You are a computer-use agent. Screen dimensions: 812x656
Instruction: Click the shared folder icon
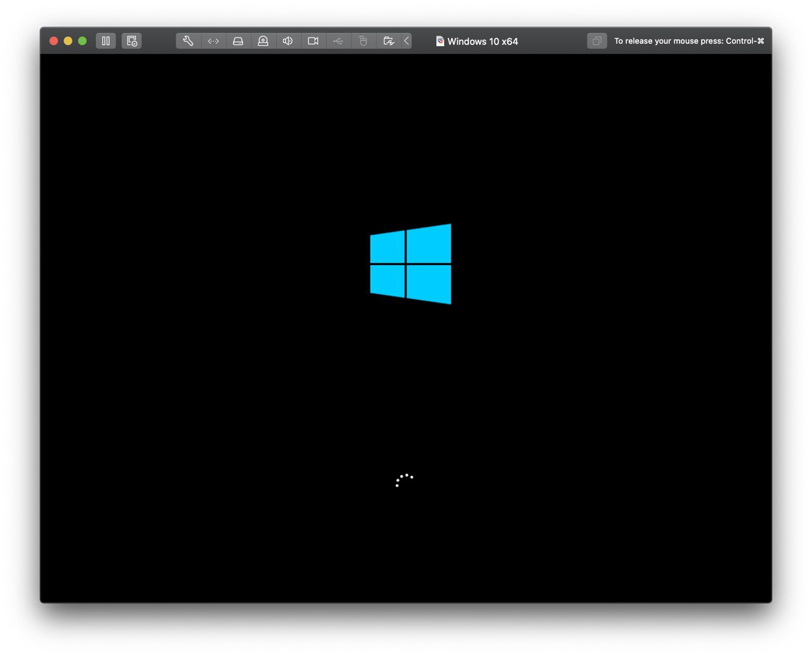click(x=389, y=41)
